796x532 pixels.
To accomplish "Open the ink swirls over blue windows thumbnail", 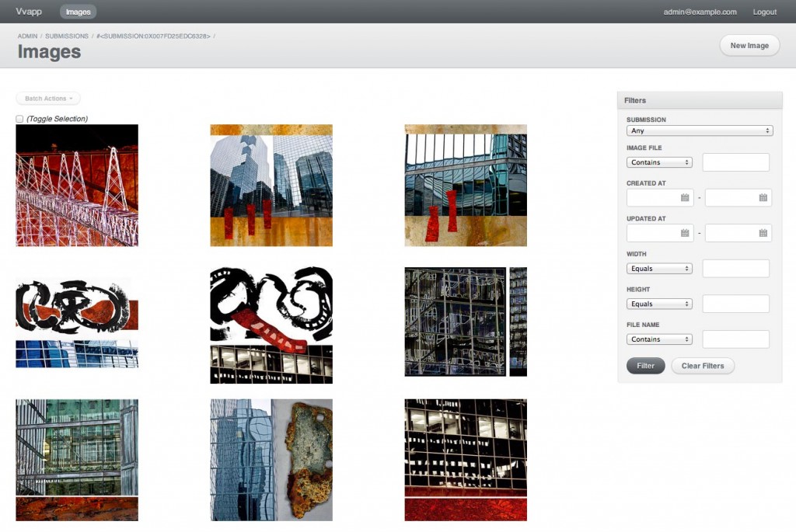I will pyautogui.click(x=77, y=323).
